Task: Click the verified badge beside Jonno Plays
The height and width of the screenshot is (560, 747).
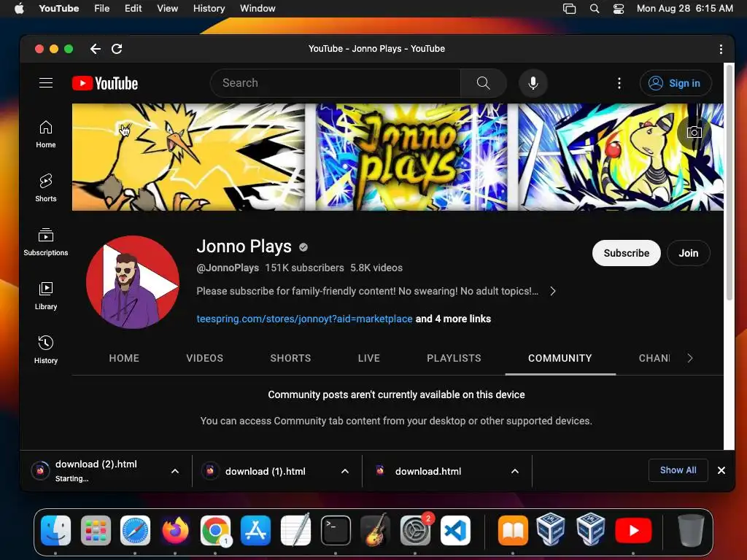Action: click(303, 247)
